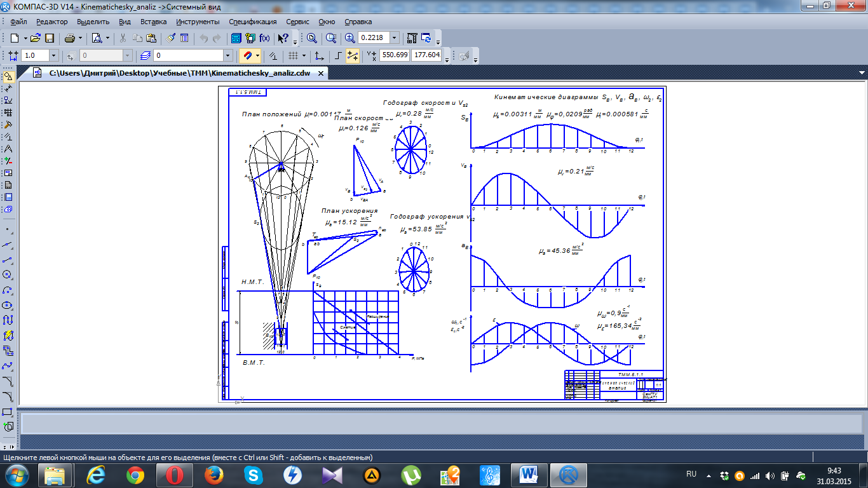Open the zoom scale 0.2218 dropdown
868x488 pixels.
click(x=394, y=38)
